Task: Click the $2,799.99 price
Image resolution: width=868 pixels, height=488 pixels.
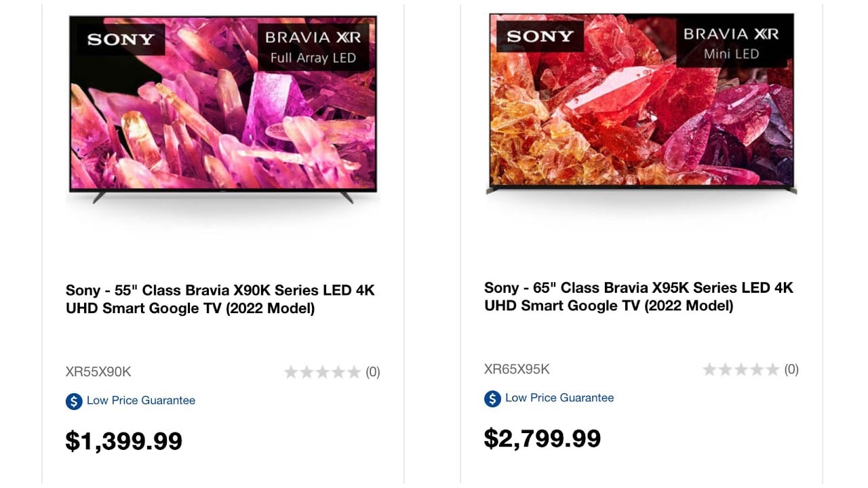Action: point(542,439)
